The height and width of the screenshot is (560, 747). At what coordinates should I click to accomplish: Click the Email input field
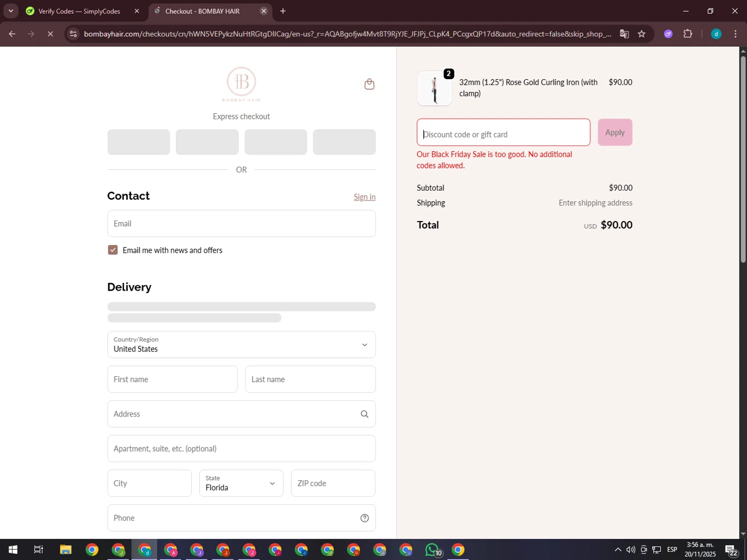point(242,224)
